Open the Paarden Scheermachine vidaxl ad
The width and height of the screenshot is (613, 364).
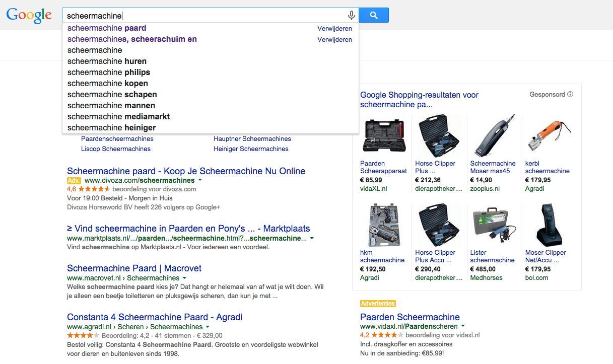(x=410, y=317)
